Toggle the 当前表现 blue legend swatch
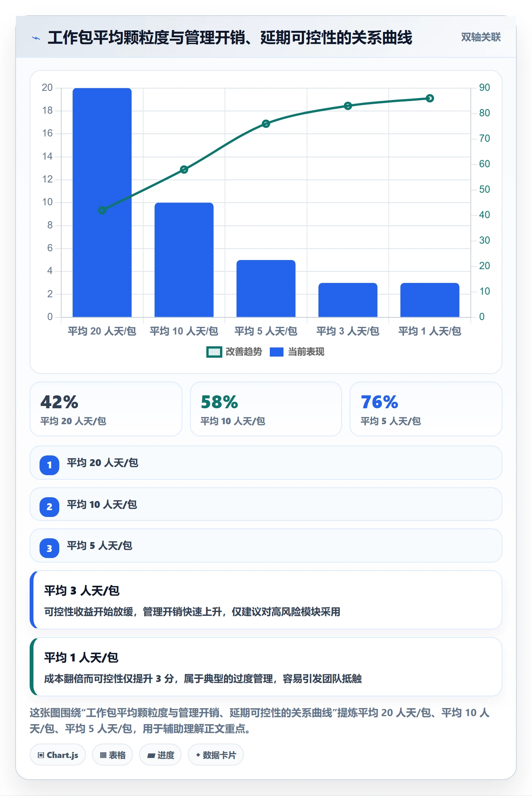 276,352
